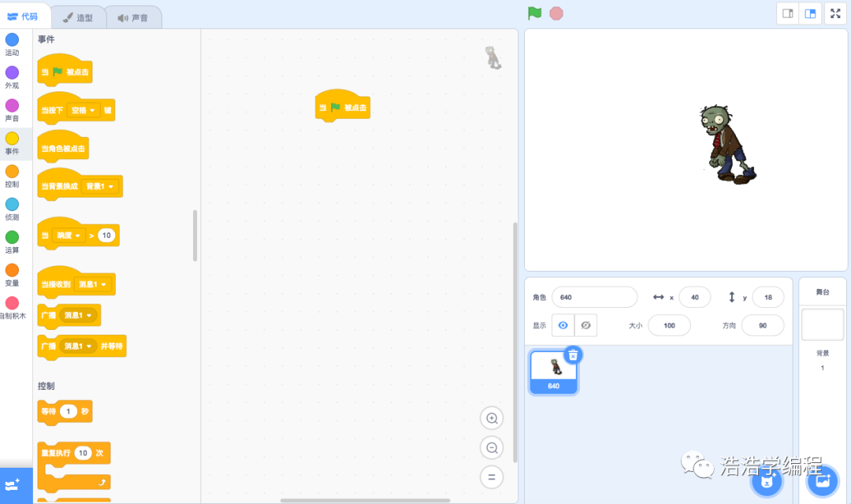
Task: Edit the 方向 direction value 90
Action: [x=763, y=325]
